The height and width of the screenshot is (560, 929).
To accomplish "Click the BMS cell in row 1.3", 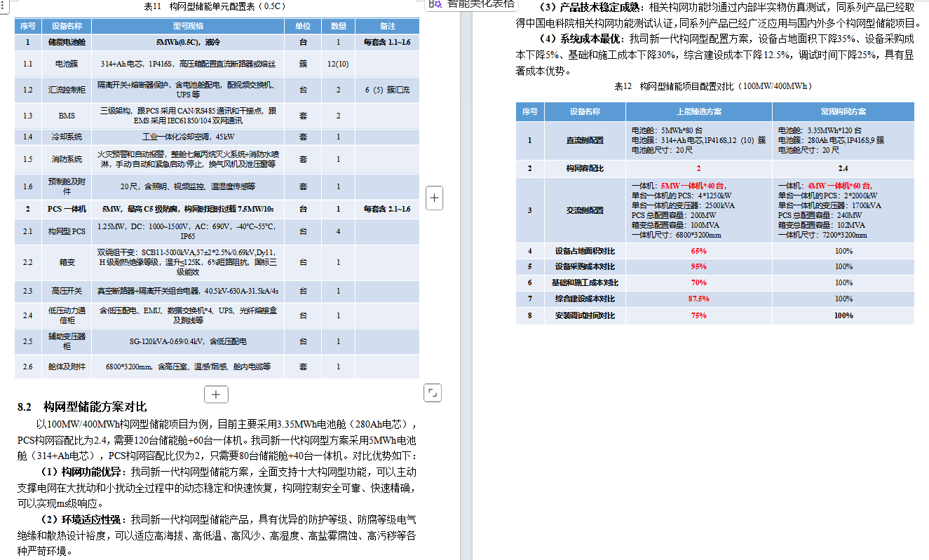I will (67, 116).
